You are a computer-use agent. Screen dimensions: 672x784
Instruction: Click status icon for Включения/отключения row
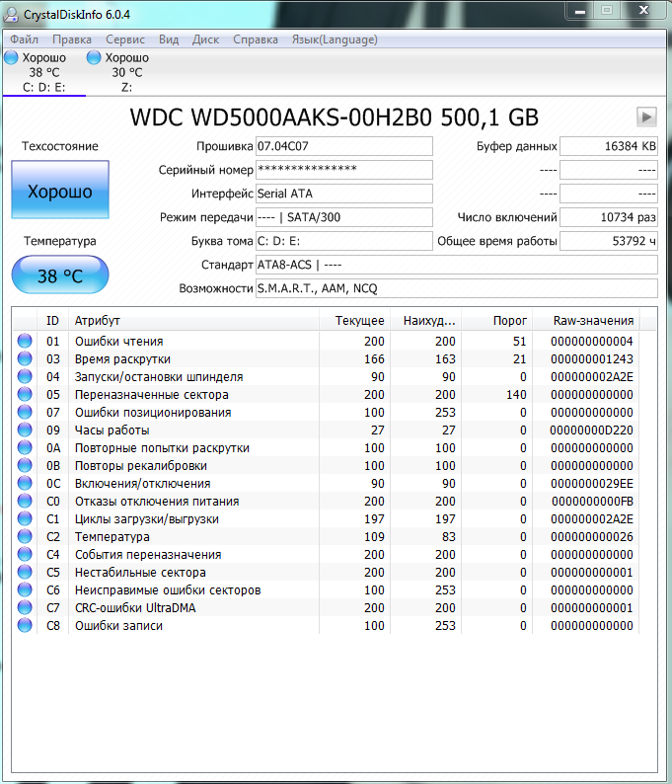click(25, 483)
